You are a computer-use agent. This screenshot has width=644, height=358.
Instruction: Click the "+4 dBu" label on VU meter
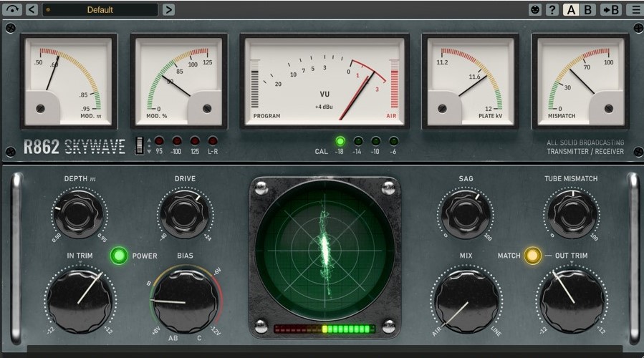pyautogui.click(x=324, y=107)
